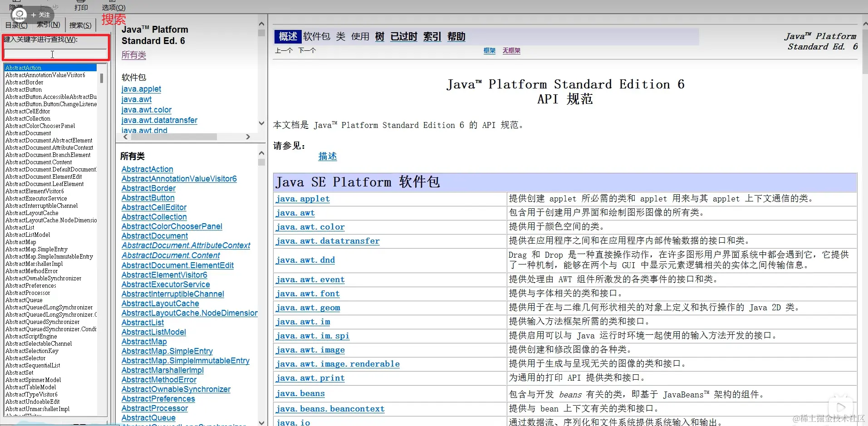Click the 无框架 link
Image resolution: width=868 pixels, height=426 pixels.
point(511,51)
